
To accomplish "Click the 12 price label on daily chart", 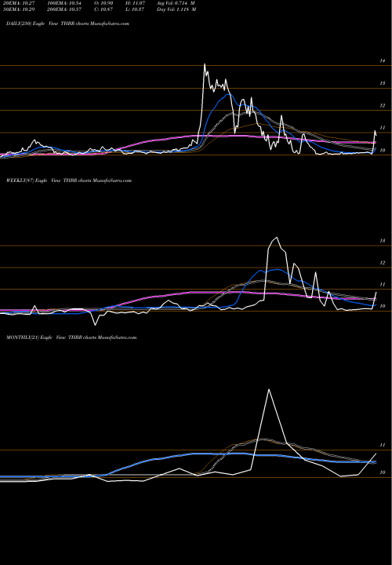I will [383, 106].
